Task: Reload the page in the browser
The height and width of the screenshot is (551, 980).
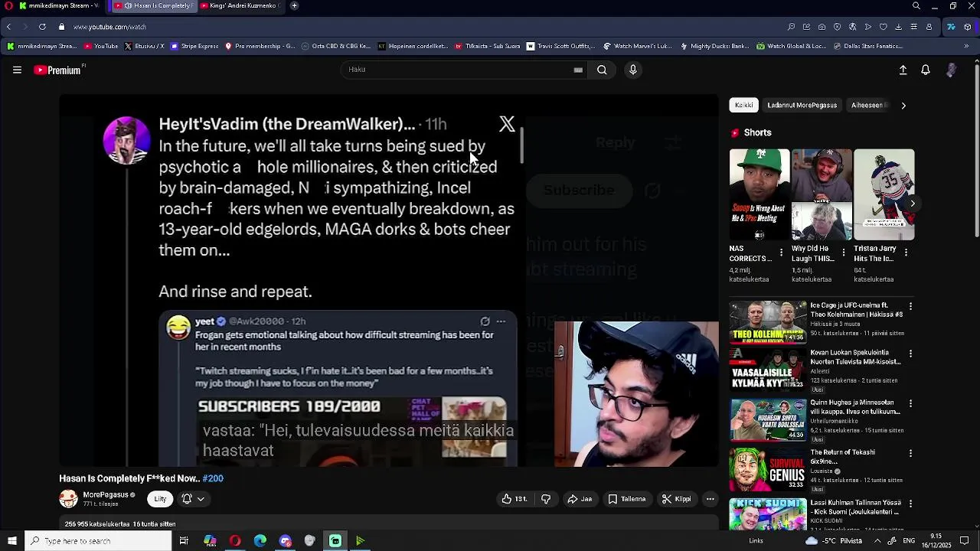Action: tap(42, 27)
